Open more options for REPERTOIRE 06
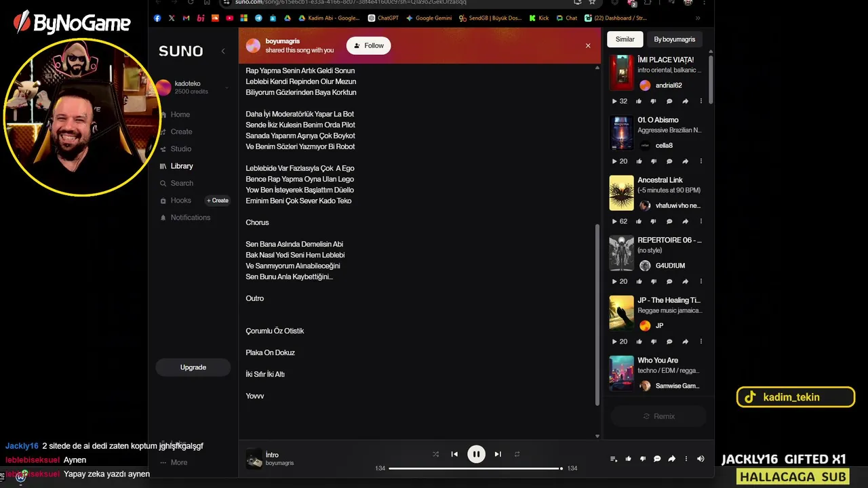This screenshot has height=488, width=868. (x=701, y=281)
